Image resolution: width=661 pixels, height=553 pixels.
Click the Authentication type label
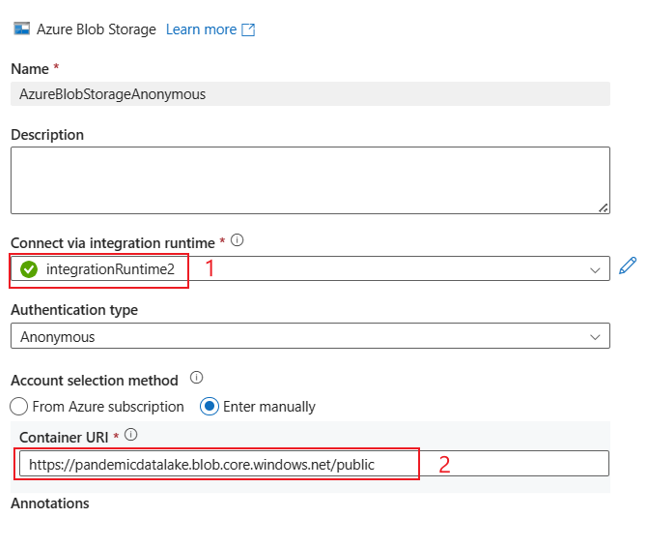click(x=74, y=310)
